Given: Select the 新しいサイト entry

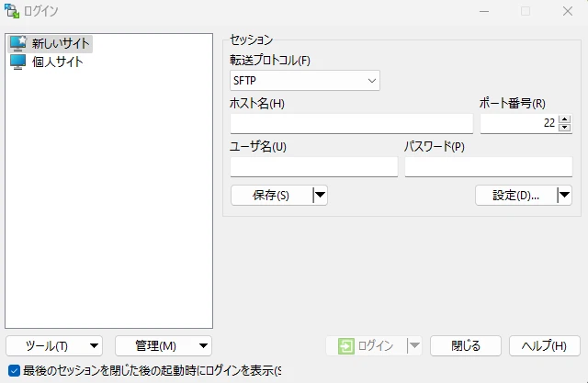Looking at the screenshot, I should pyautogui.click(x=51, y=44).
